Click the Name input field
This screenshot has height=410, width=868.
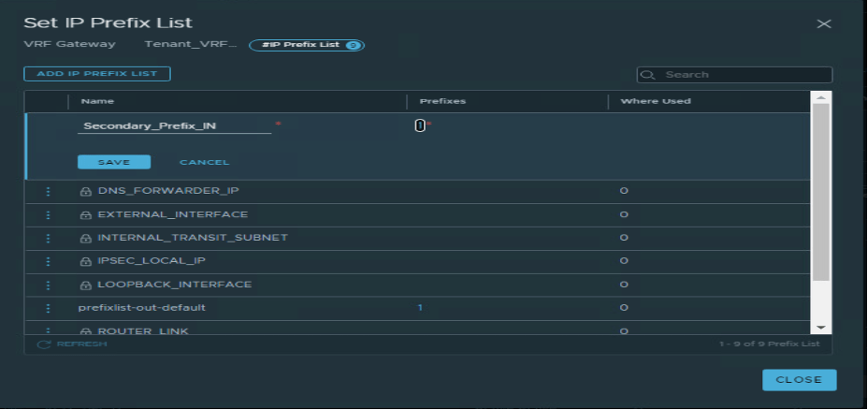point(174,125)
